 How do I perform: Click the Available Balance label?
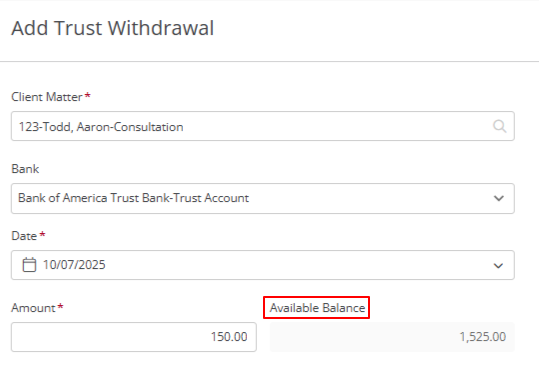(x=317, y=308)
